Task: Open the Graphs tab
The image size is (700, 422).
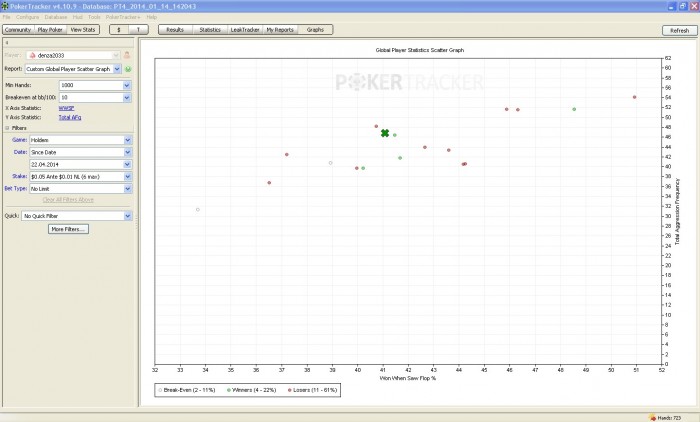Action: coord(315,30)
